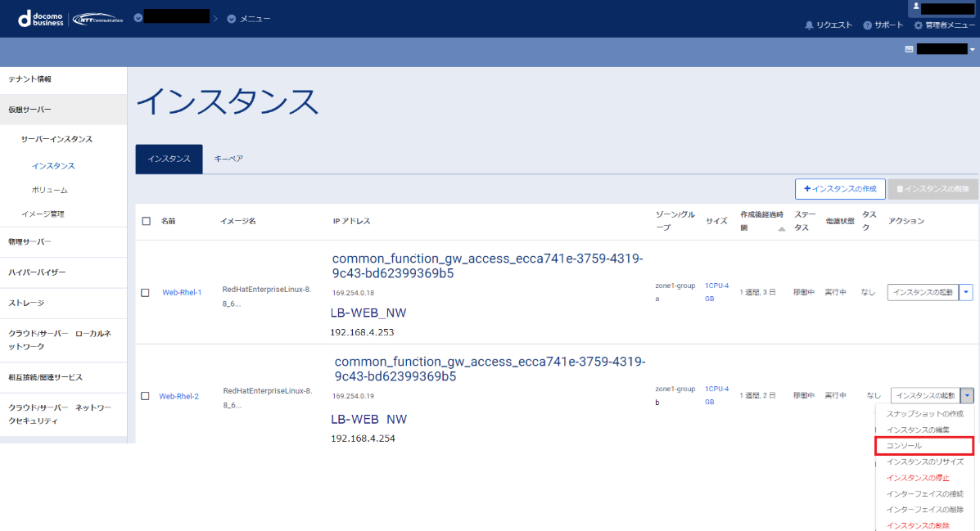The image size is (980, 531).
Task: Click the NTT Communications logo
Action: [98, 20]
